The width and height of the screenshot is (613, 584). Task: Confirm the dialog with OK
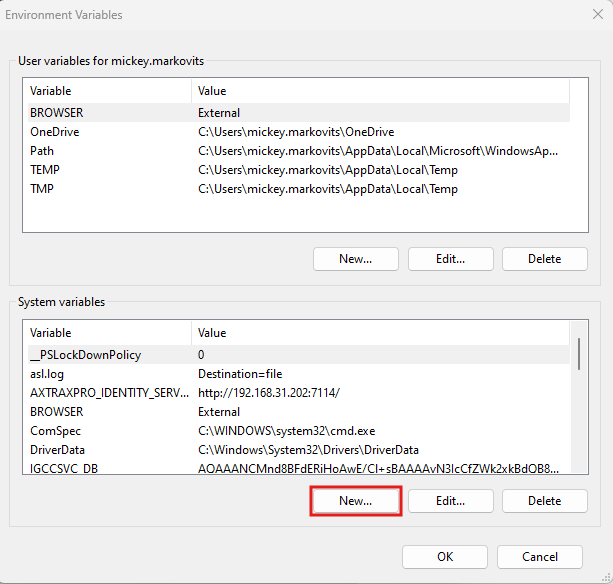tap(447, 557)
